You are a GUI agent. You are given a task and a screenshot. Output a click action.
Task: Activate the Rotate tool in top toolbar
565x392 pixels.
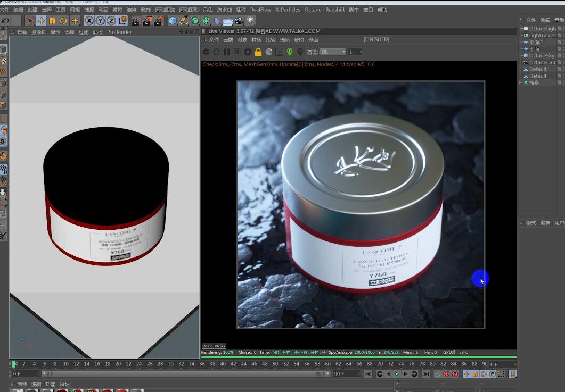[63, 21]
